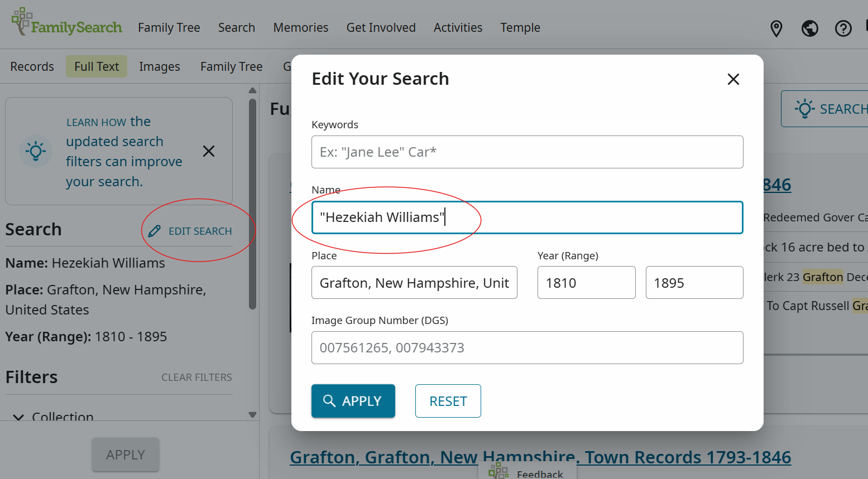
Task: Open the language globe icon
Action: (x=809, y=28)
